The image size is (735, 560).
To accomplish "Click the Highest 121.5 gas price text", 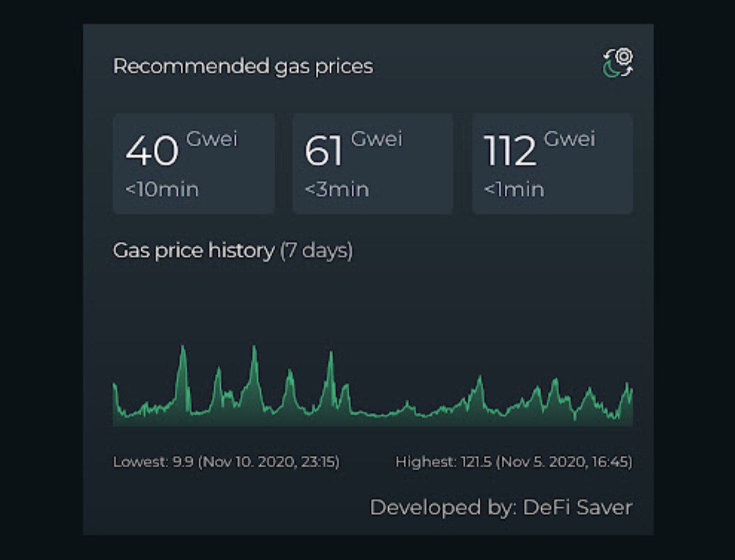I will (x=514, y=462).
